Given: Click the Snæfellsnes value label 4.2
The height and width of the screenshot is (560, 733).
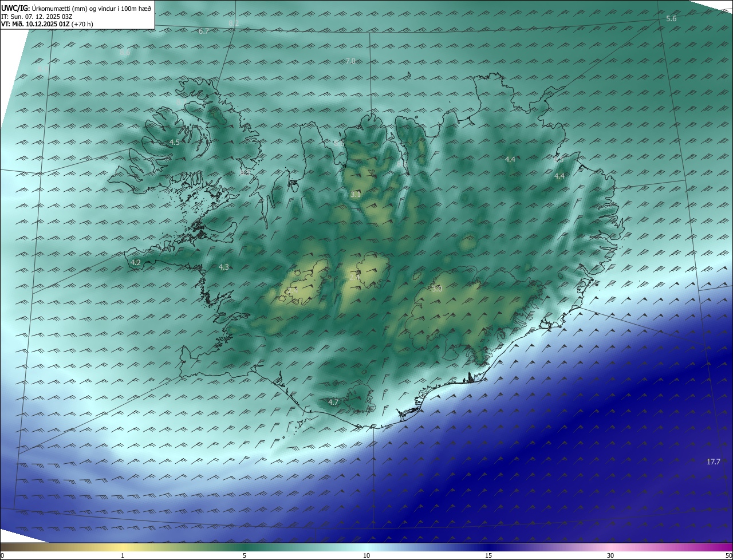Looking at the screenshot, I should pos(136,262).
